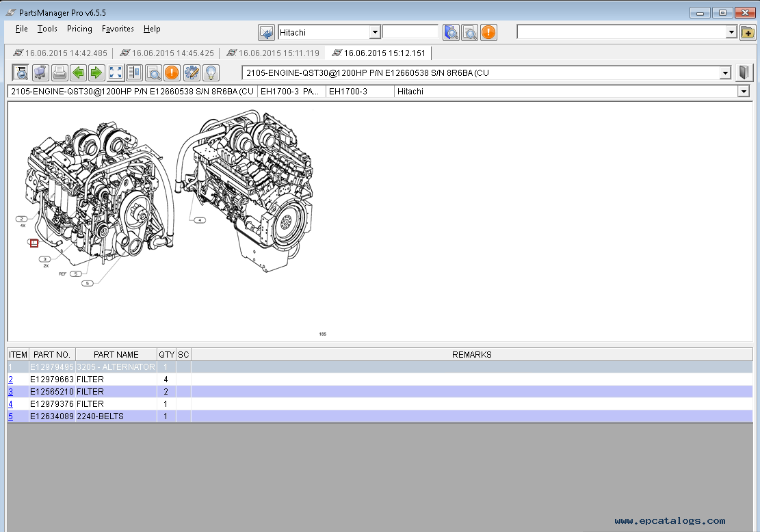Click the shopping cart icon in toolbar
This screenshot has width=760, height=532.
point(40,72)
